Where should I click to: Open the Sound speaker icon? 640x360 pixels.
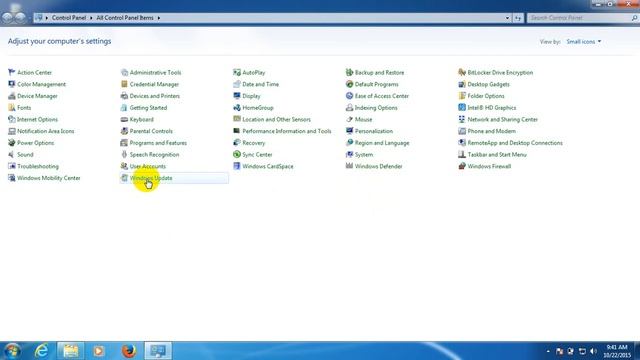[x=11, y=155]
